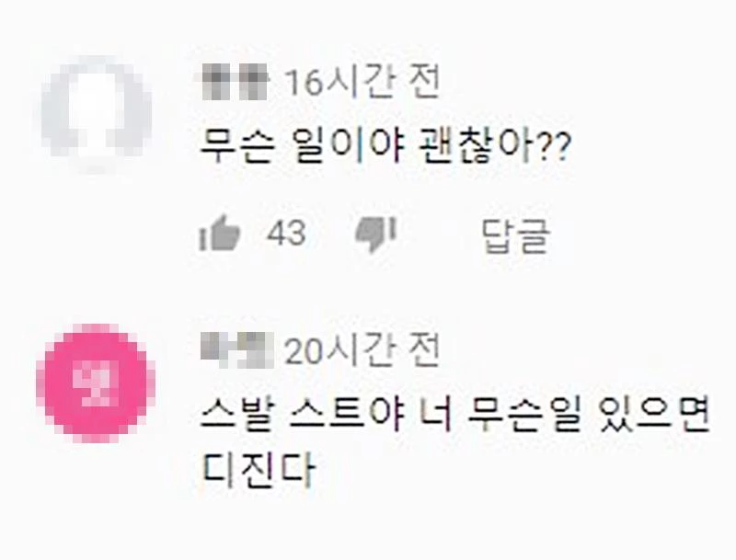Like the comment '무슨 일이야 괜찮아??'
Viewport: 736px width, 560px height.
pyautogui.click(x=220, y=233)
